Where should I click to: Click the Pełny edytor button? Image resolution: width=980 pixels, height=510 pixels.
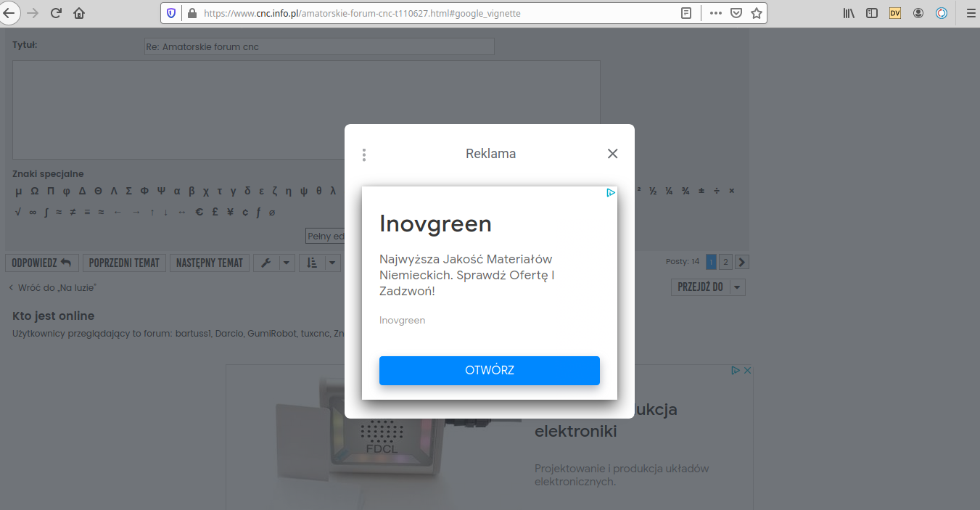click(325, 236)
